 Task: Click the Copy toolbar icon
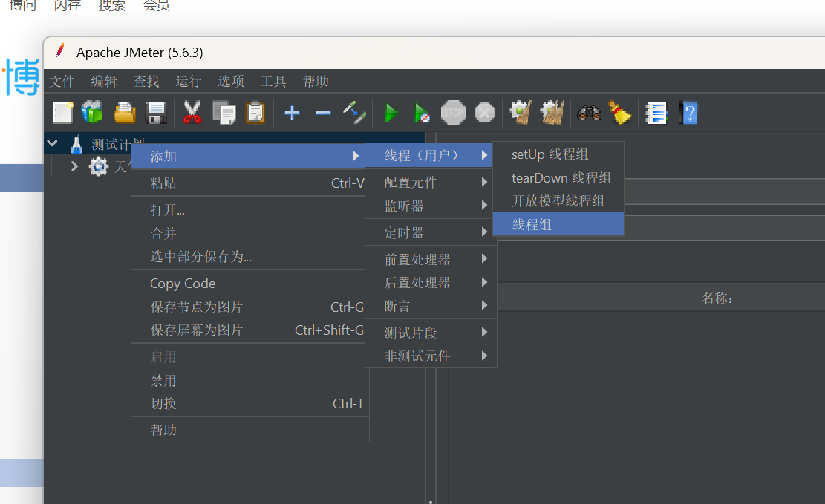(224, 113)
